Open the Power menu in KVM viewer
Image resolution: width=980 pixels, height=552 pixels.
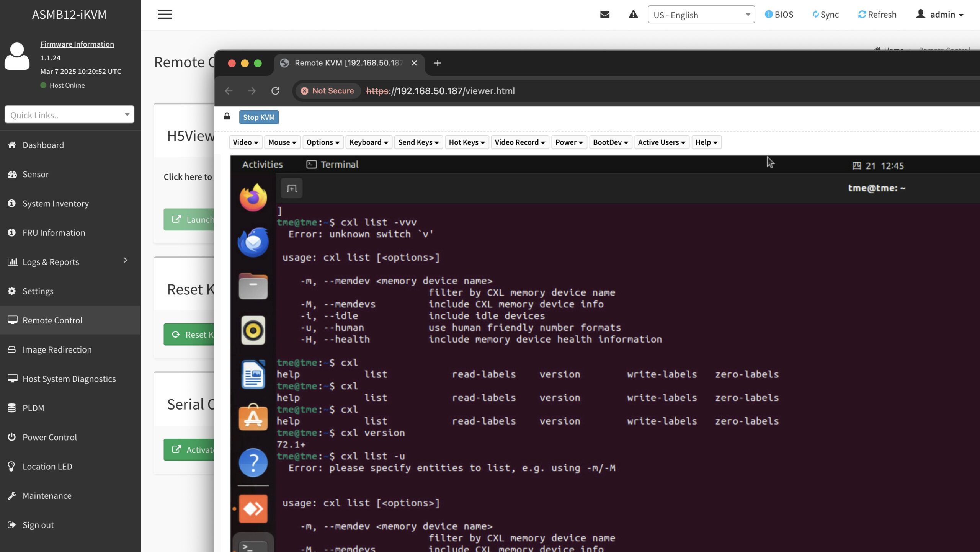[569, 142]
